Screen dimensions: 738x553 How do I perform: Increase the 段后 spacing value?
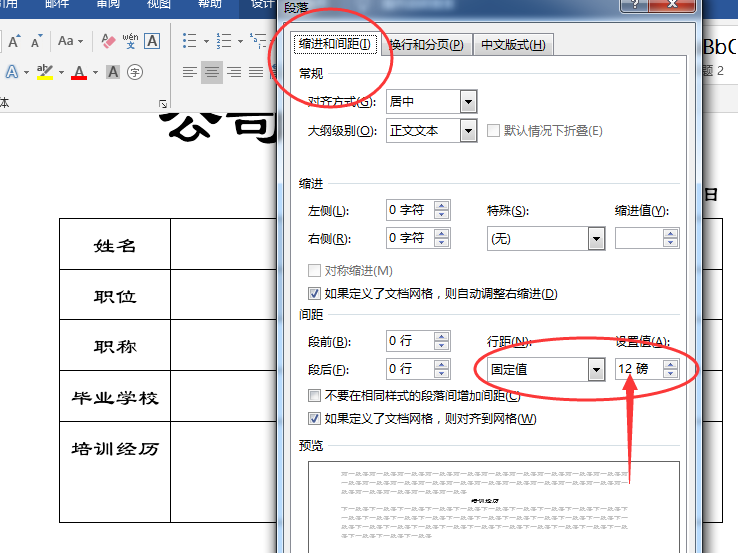click(x=441, y=365)
